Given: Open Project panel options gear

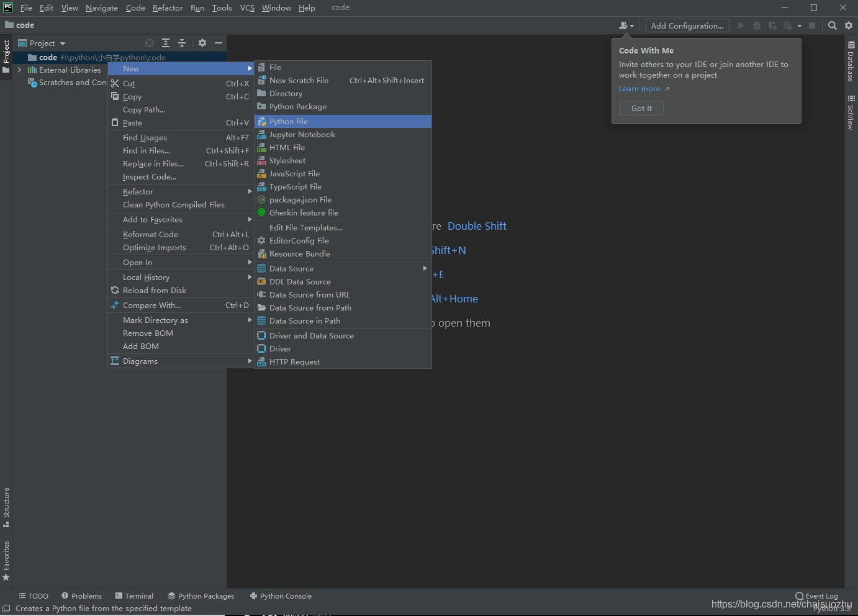Looking at the screenshot, I should pyautogui.click(x=202, y=43).
